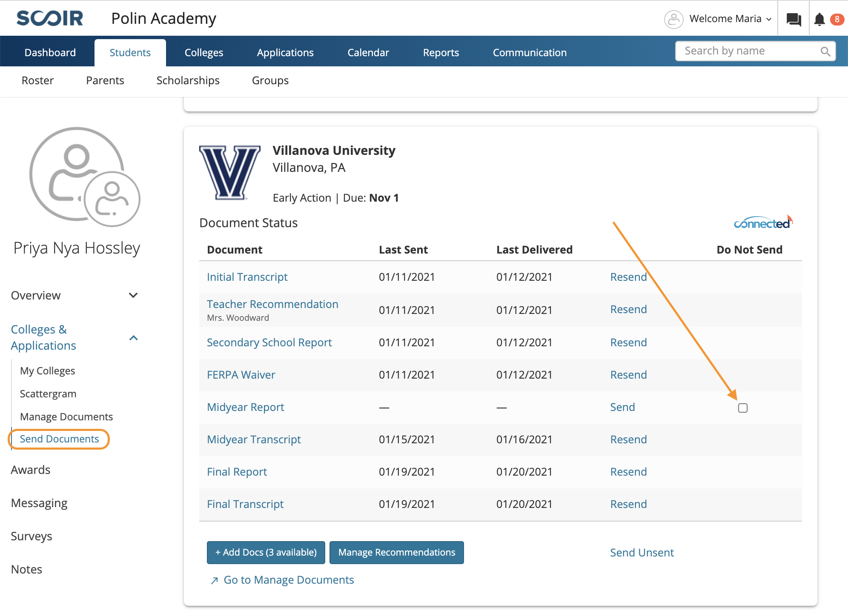Image resolution: width=848 pixels, height=616 pixels.
Task: Resend the Initial Transcript
Action: click(628, 277)
